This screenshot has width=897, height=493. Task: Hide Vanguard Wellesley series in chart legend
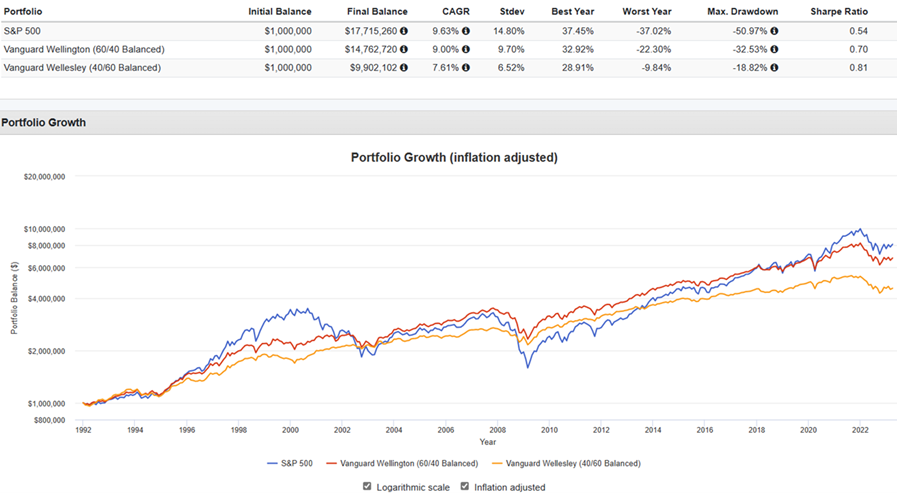pos(567,463)
